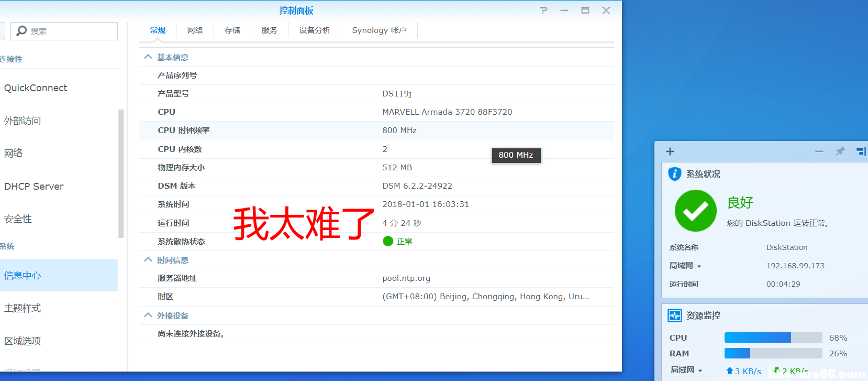
Task: Open help question mark in Control Panel title bar
Action: click(x=544, y=10)
